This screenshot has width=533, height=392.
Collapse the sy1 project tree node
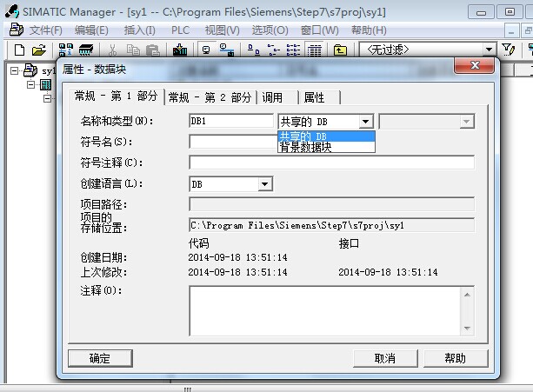14,70
